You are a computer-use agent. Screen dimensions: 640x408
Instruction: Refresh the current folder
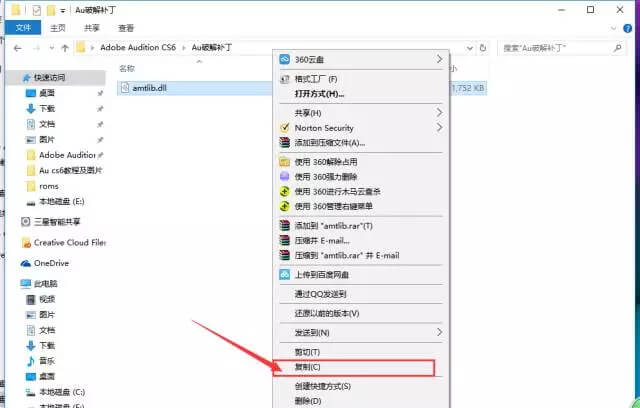tap(483, 48)
